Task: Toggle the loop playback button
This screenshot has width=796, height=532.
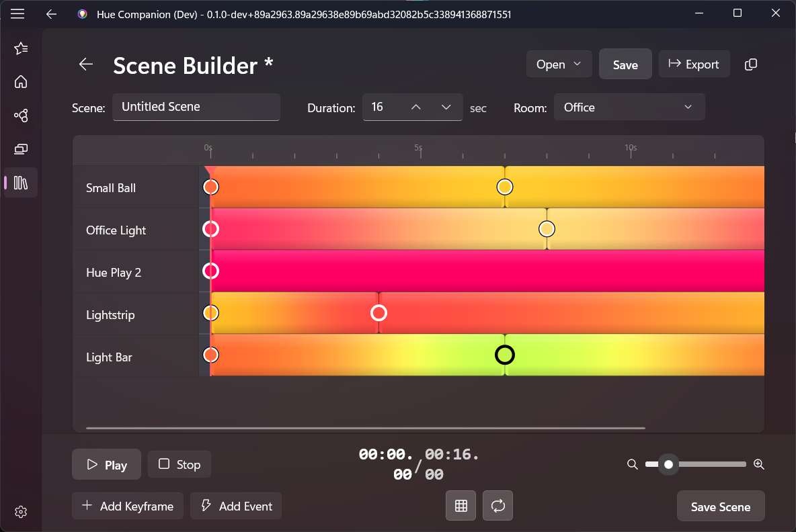Action: (497, 506)
